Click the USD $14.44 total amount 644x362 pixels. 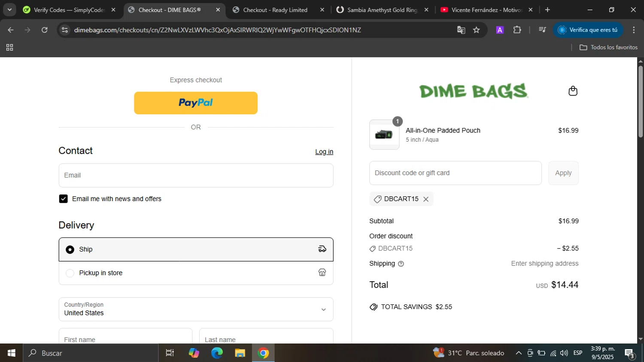(557, 285)
